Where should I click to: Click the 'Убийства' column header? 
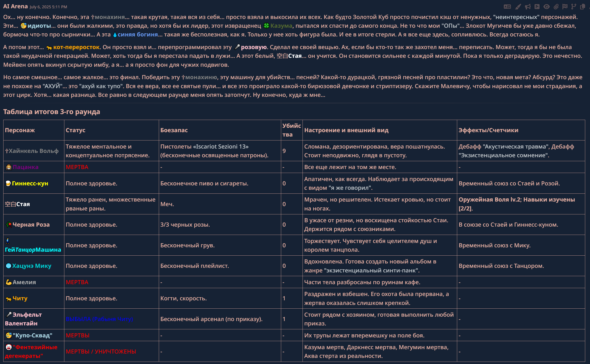291,130
